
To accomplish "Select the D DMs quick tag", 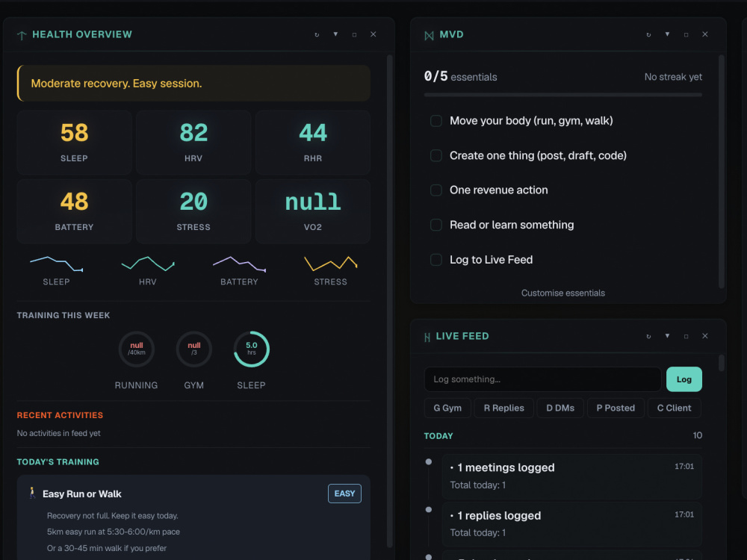I will [560, 408].
